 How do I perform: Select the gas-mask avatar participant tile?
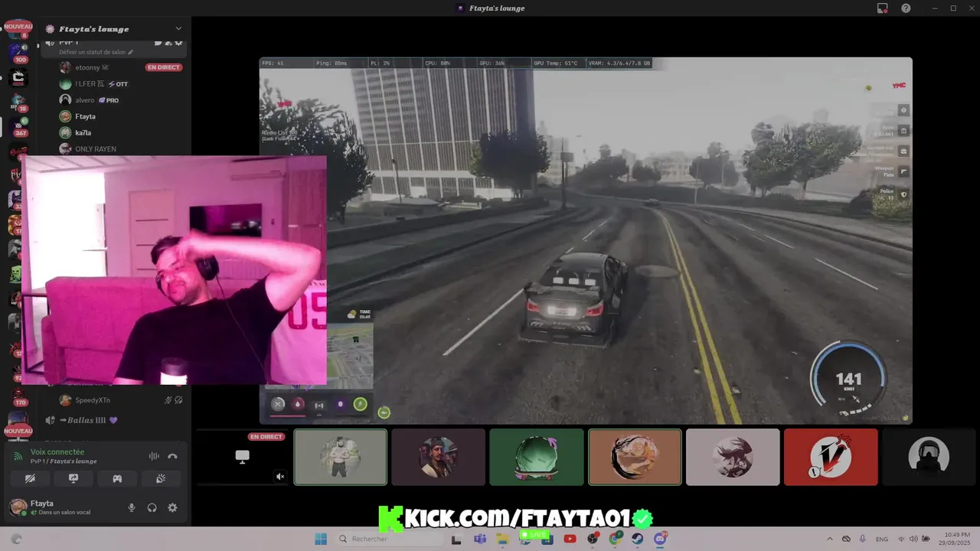click(x=929, y=457)
